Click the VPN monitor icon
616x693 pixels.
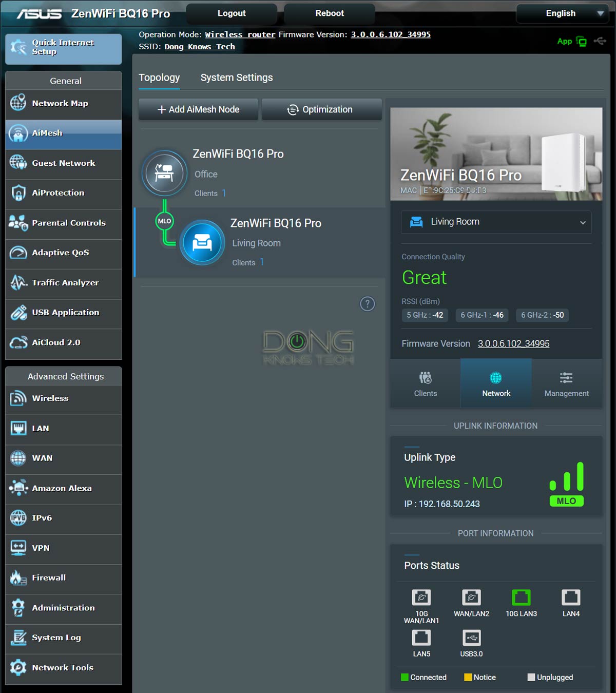[x=18, y=548]
